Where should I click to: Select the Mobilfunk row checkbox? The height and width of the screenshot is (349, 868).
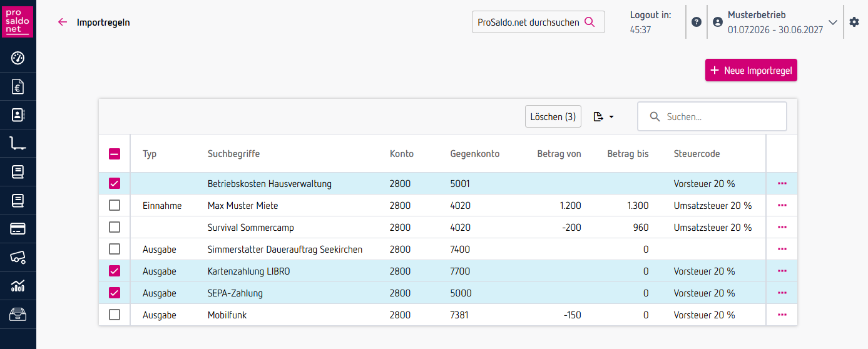[x=115, y=315]
